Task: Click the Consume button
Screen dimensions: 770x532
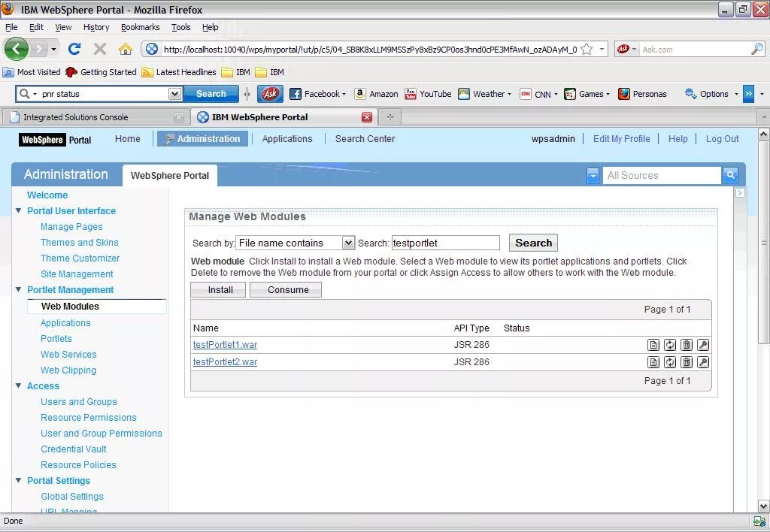Action: 286,289
